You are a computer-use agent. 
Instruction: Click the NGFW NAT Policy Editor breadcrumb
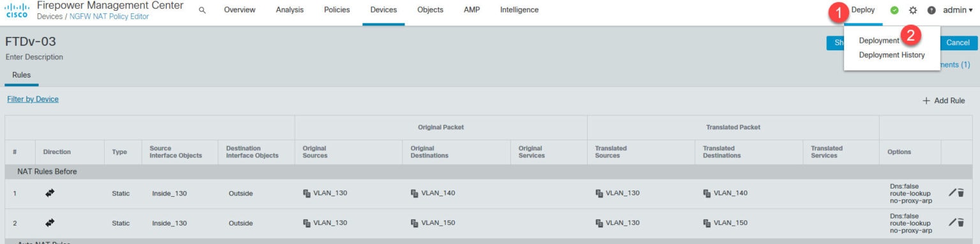[x=108, y=17]
